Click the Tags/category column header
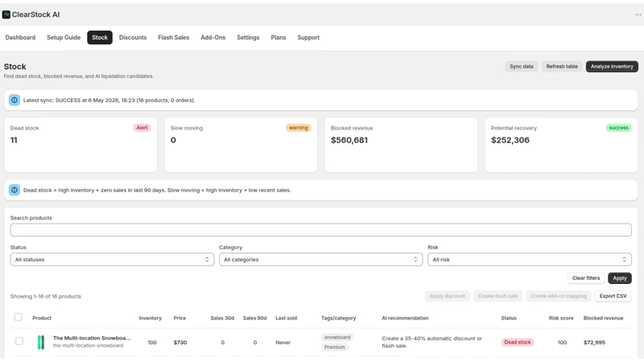The image size is (644, 362). 338,318
